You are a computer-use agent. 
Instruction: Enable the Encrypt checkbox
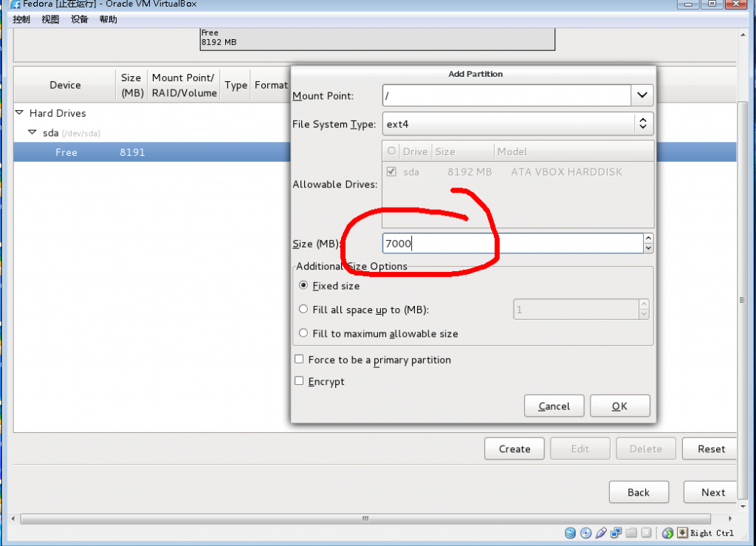[x=299, y=381]
